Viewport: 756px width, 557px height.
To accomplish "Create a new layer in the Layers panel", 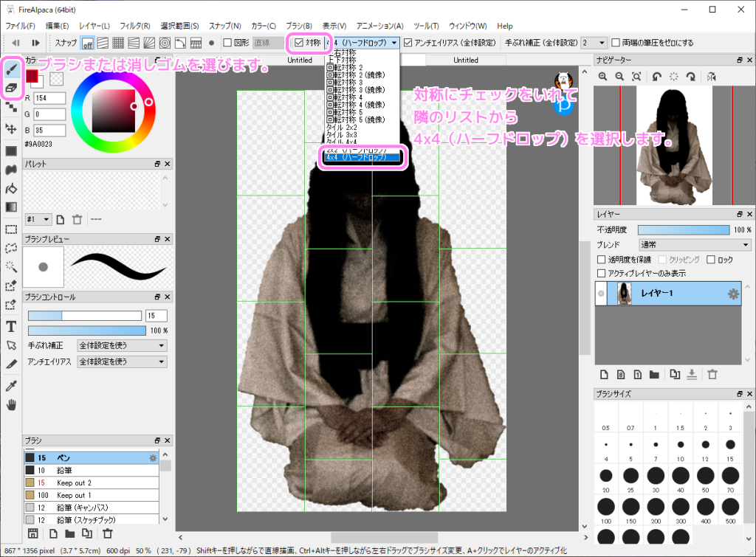I will (605, 375).
